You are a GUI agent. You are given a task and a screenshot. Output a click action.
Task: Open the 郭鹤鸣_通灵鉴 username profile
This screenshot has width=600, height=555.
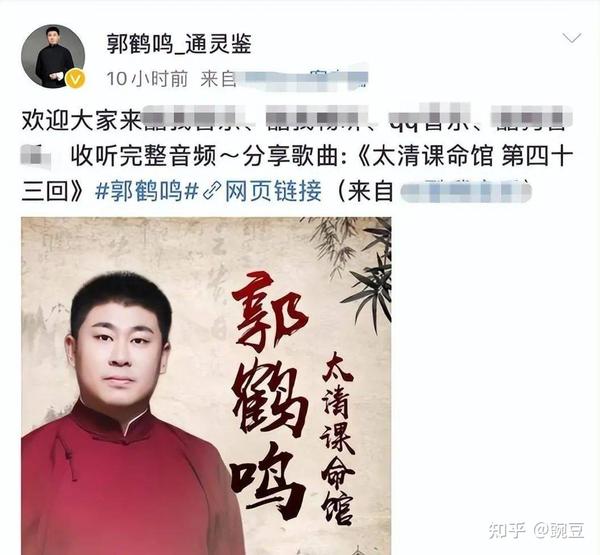[179, 43]
